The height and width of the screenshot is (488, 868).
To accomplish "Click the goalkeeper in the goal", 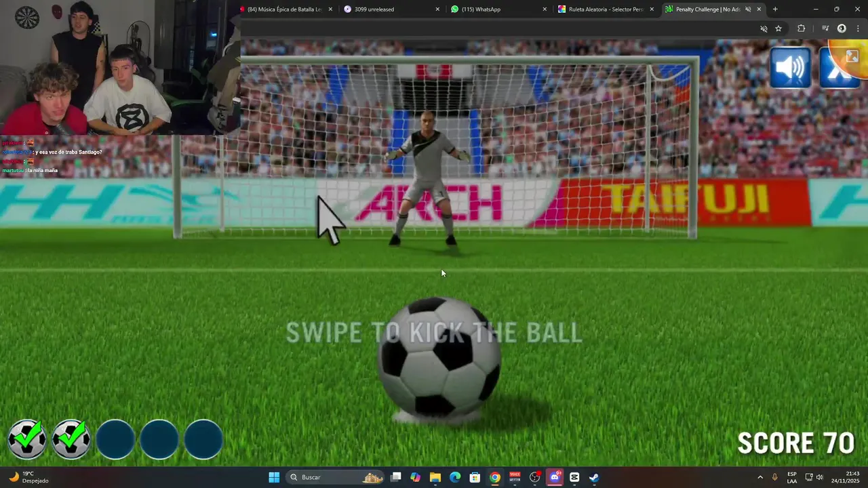I will [428, 178].
